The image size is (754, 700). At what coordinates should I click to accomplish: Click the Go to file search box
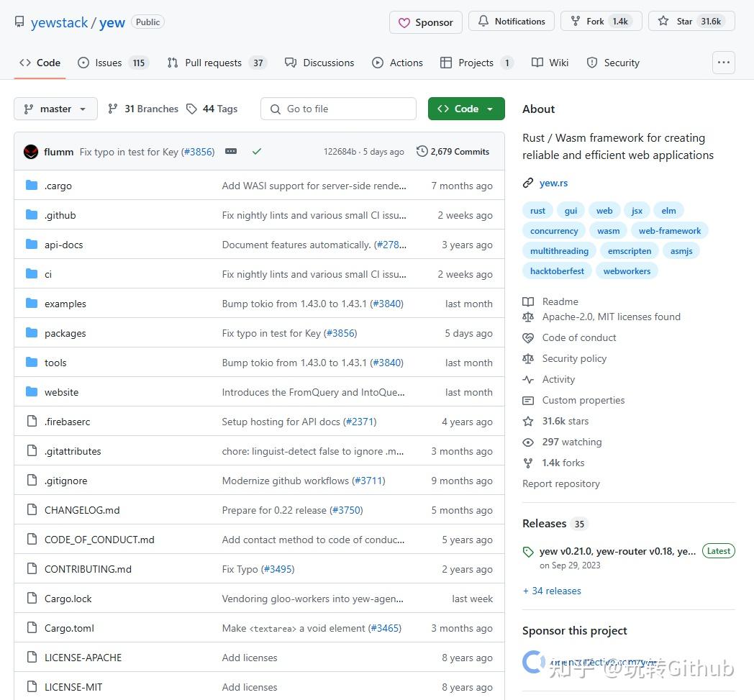tap(338, 109)
